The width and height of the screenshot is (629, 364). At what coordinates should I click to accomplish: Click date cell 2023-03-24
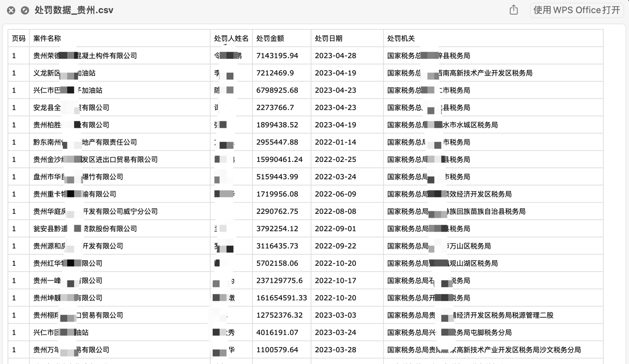(347, 332)
